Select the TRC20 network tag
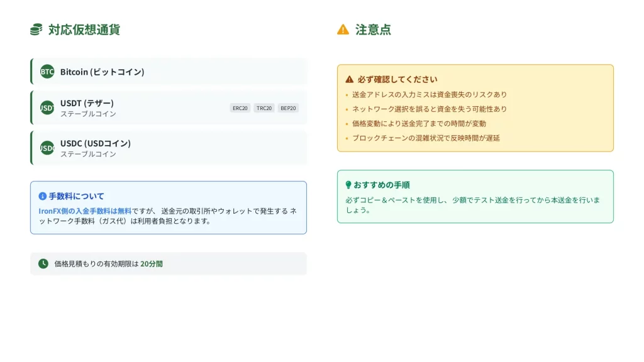The image size is (644, 362). 264,108
